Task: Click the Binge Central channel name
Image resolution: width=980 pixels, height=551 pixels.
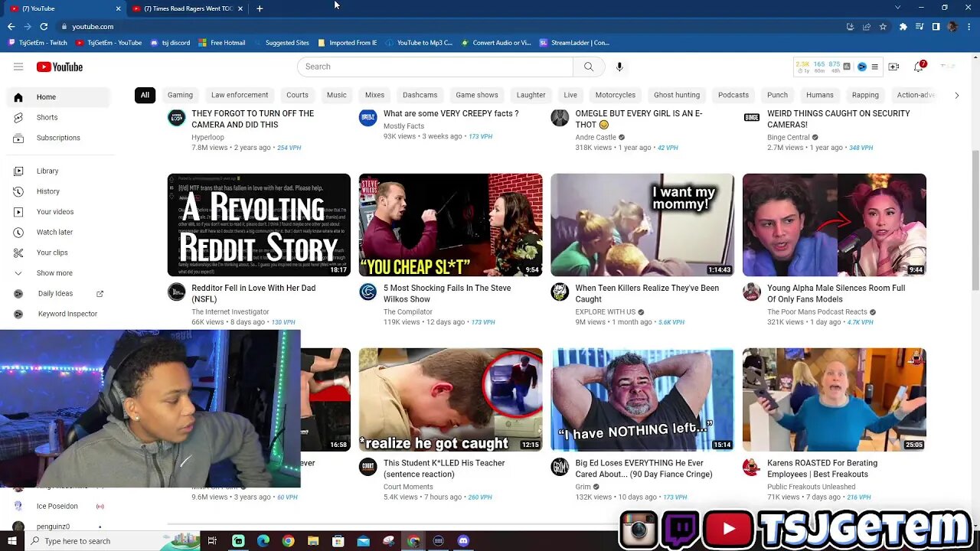Action: tap(789, 138)
